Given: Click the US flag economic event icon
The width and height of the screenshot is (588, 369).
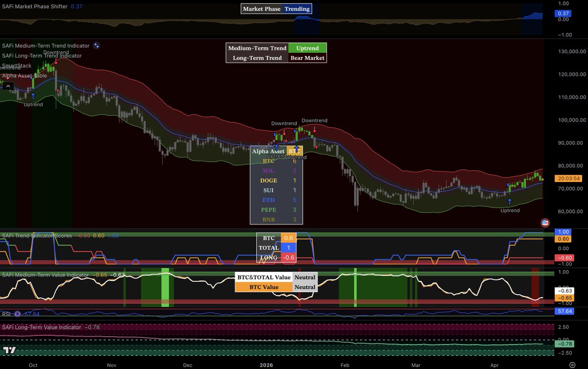Looking at the screenshot, I should (x=545, y=223).
